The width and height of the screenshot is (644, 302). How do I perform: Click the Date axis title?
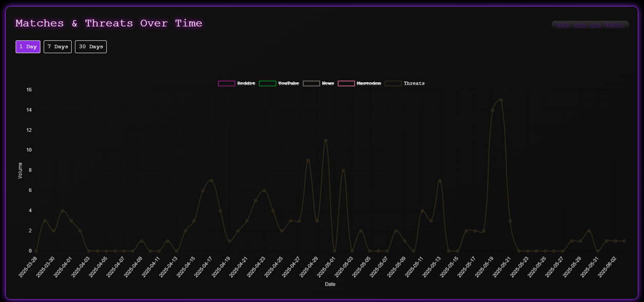(330, 284)
